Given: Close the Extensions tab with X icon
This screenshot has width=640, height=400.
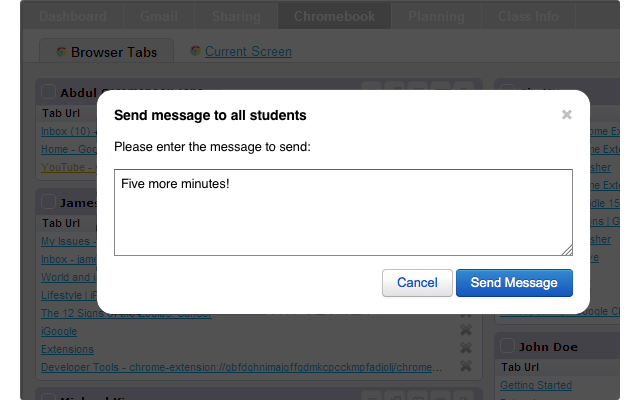Looking at the screenshot, I should 466,348.
